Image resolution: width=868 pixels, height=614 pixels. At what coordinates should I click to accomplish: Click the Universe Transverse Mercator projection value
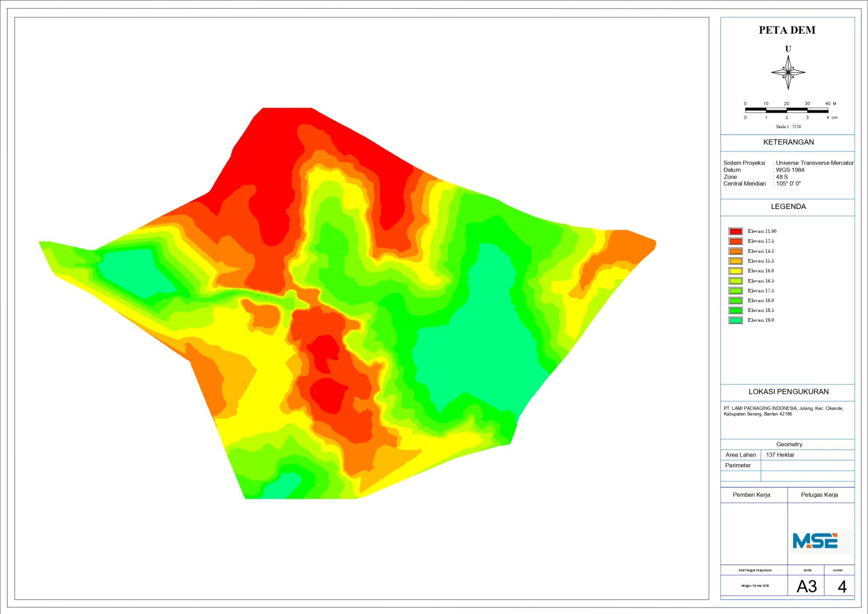(814, 163)
